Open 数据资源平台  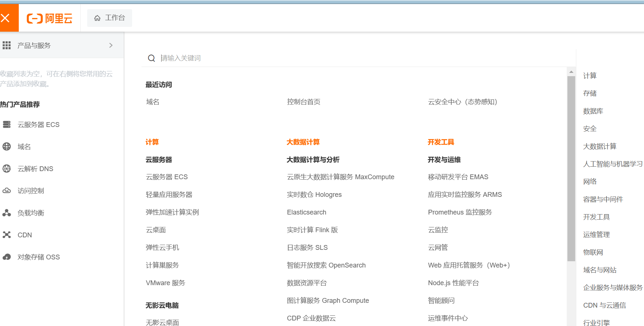pyautogui.click(x=307, y=283)
